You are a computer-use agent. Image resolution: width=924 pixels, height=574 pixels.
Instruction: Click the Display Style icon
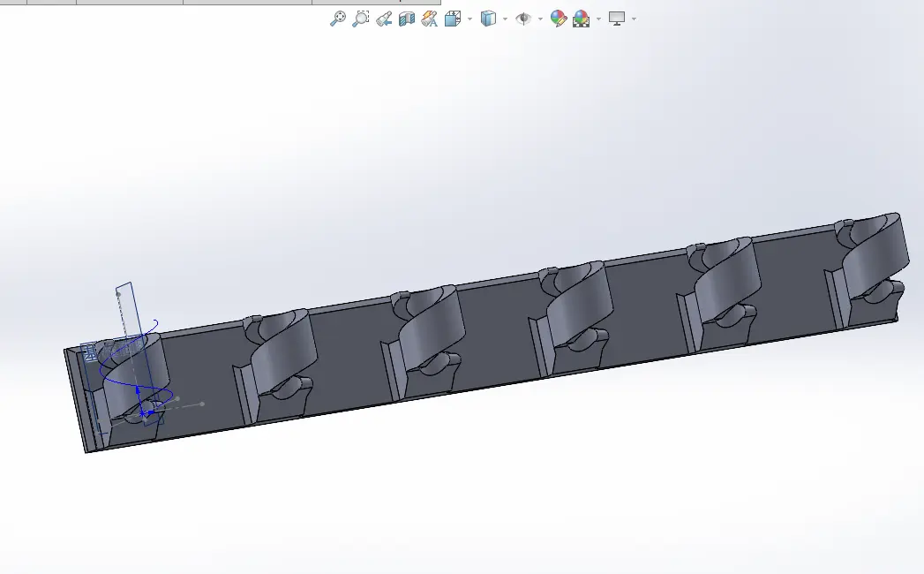pos(488,19)
